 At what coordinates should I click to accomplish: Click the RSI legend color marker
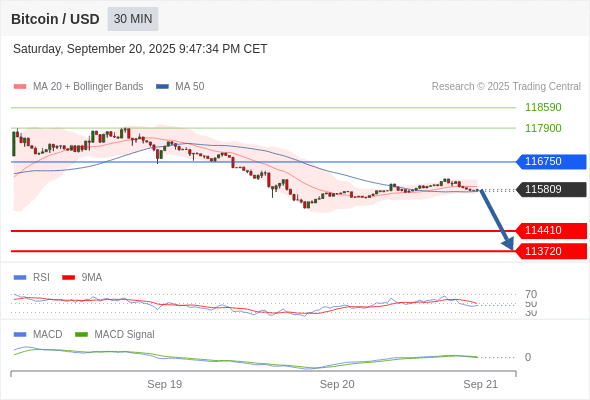click(x=20, y=278)
